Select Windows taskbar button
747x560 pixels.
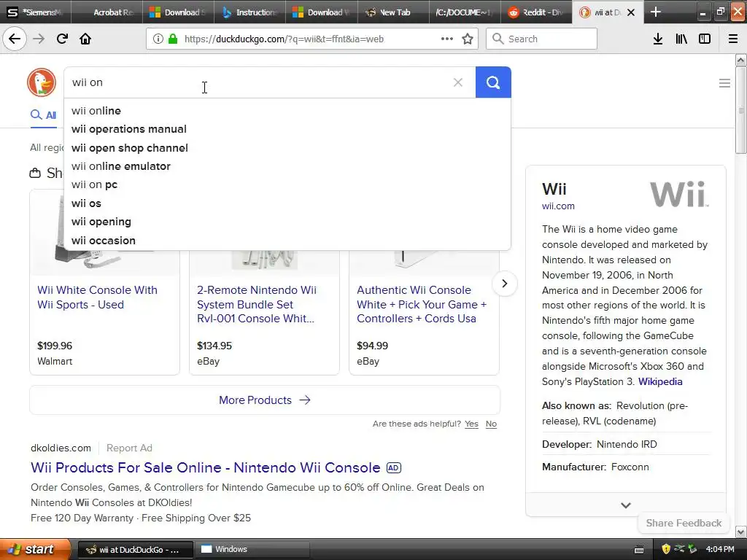253,549
